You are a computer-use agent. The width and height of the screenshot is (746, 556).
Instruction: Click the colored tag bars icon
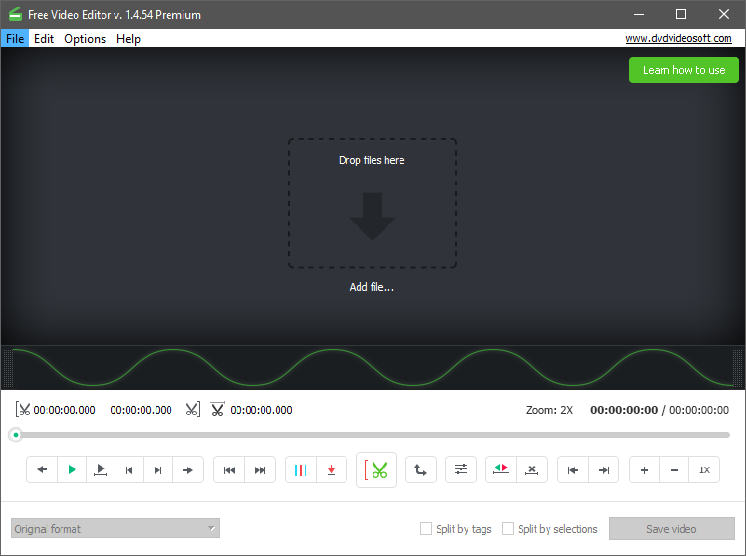pyautogui.click(x=301, y=470)
